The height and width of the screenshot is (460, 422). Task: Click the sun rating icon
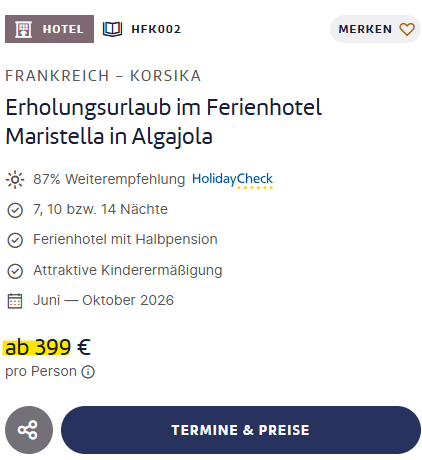point(15,180)
